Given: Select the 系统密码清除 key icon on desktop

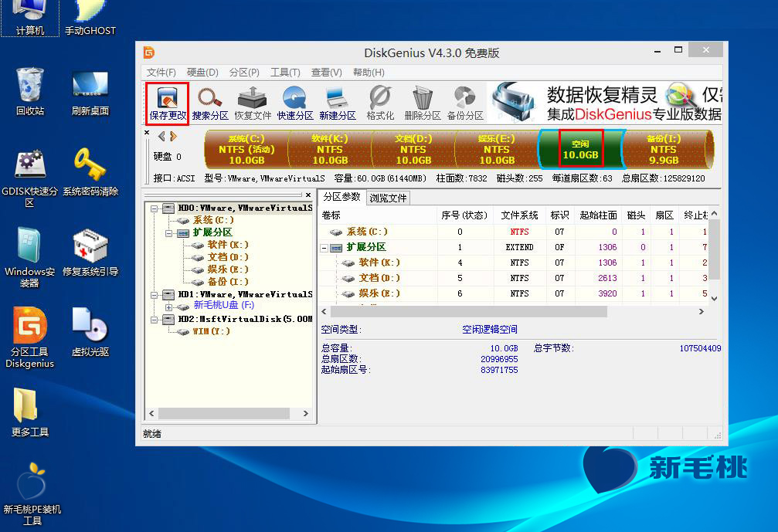Looking at the screenshot, I should coord(90,172).
